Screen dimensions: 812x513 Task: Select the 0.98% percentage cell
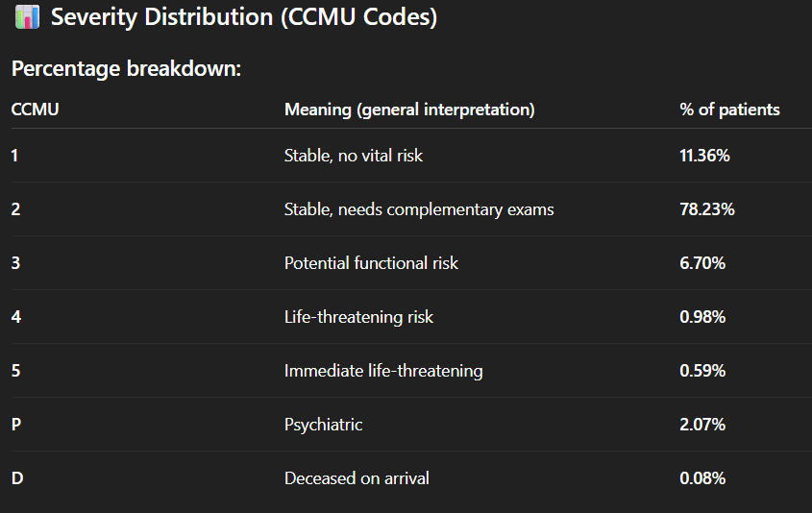(x=702, y=317)
